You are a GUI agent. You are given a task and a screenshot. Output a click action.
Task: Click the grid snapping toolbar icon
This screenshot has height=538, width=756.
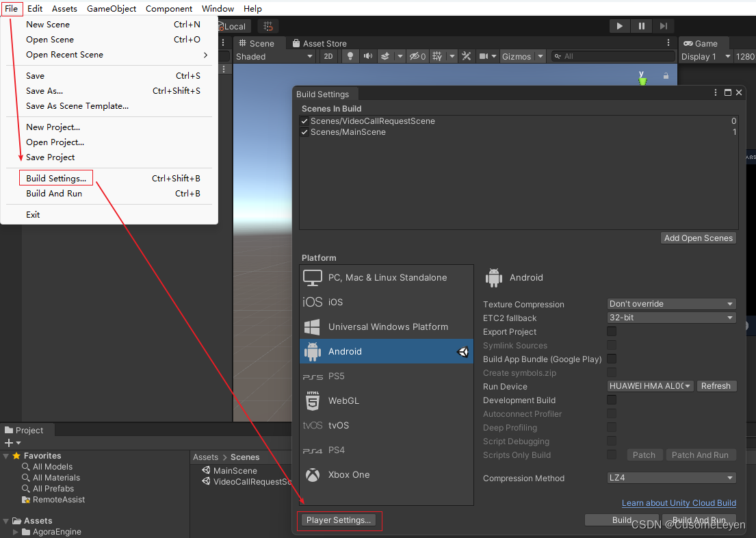click(268, 26)
